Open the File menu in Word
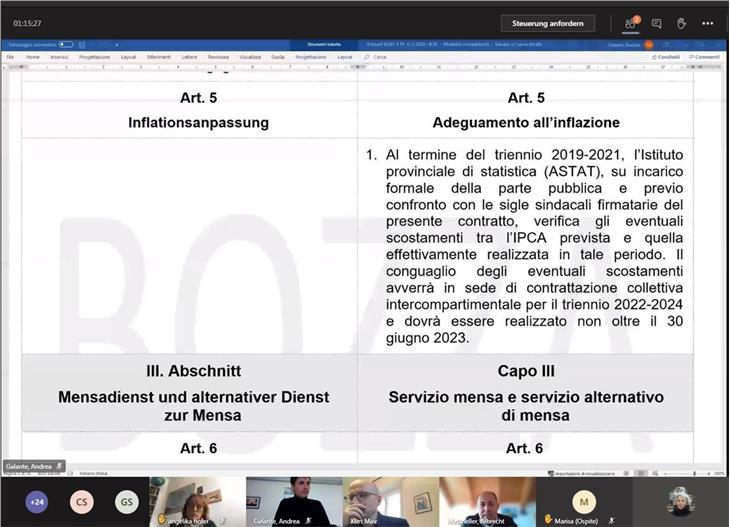730x527 pixels. coord(11,57)
